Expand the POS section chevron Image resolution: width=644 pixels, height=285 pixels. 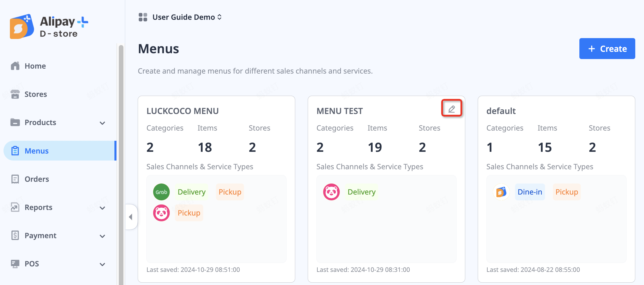[102, 264]
